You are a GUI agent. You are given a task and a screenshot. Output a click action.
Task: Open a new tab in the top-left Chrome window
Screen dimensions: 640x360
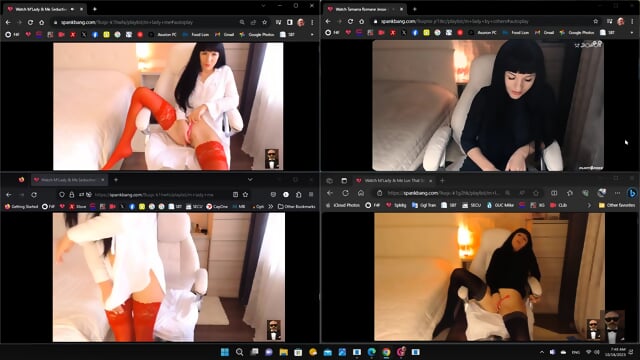(95, 9)
